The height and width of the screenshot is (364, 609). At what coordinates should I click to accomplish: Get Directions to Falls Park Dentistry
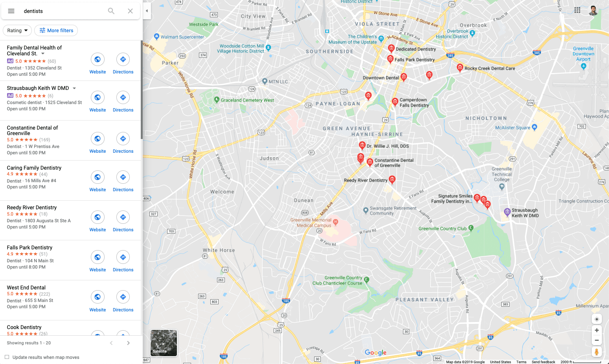[x=123, y=257]
